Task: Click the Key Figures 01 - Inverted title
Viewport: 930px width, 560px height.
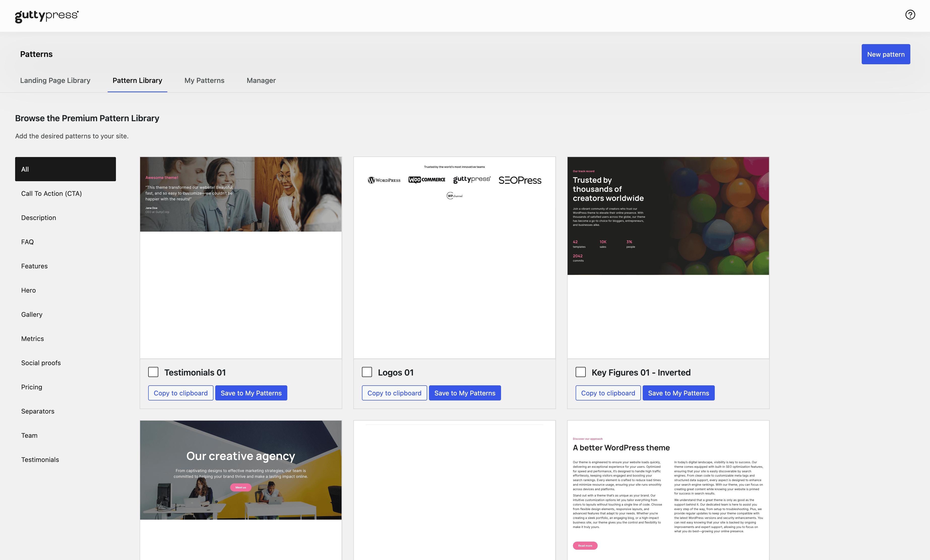Action: 641,372
